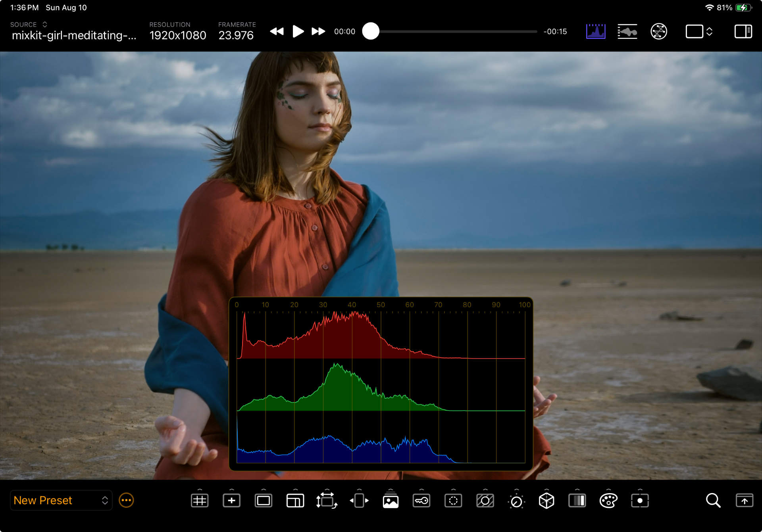Viewport: 762px width, 532px height.
Task: Click the rewind button
Action: pos(277,31)
